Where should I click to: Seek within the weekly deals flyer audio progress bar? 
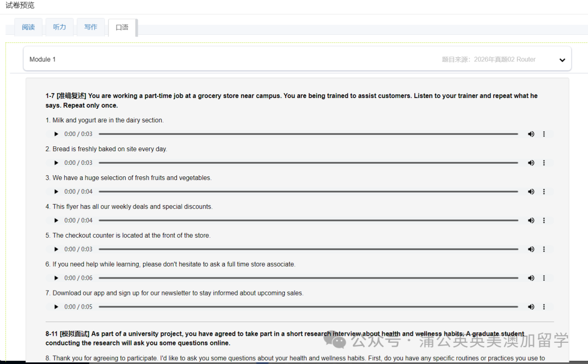(x=308, y=220)
